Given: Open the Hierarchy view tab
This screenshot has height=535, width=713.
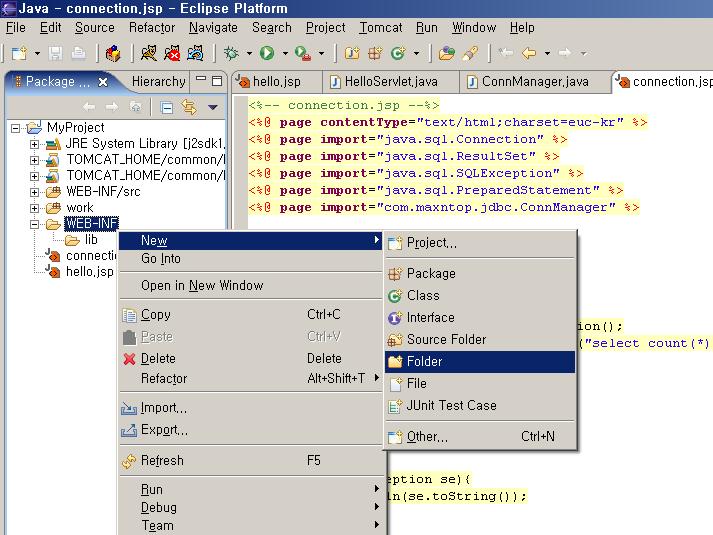Looking at the screenshot, I should point(158,82).
